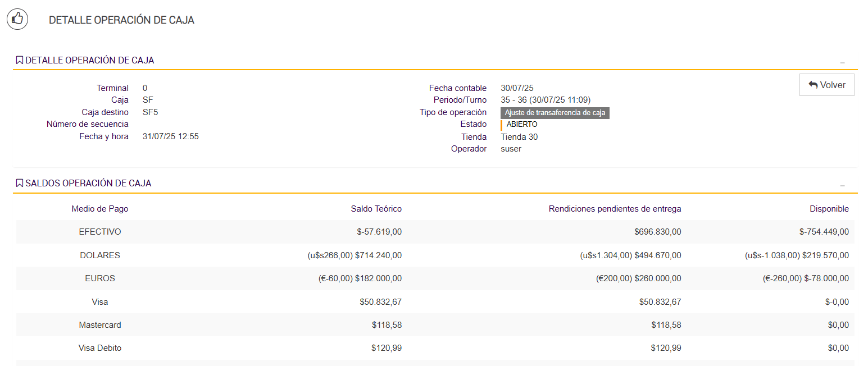Click EFECTIVO pending value $696.830,00

coord(658,232)
